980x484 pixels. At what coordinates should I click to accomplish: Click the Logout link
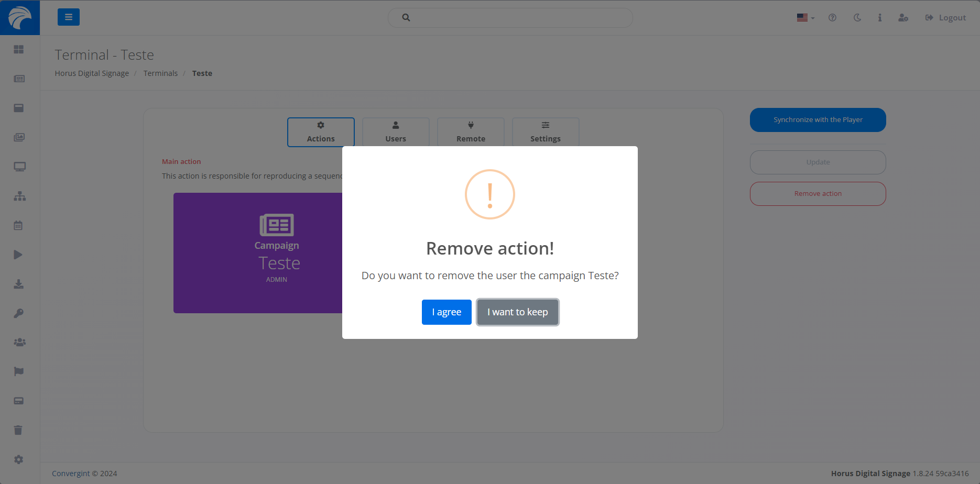(946, 18)
